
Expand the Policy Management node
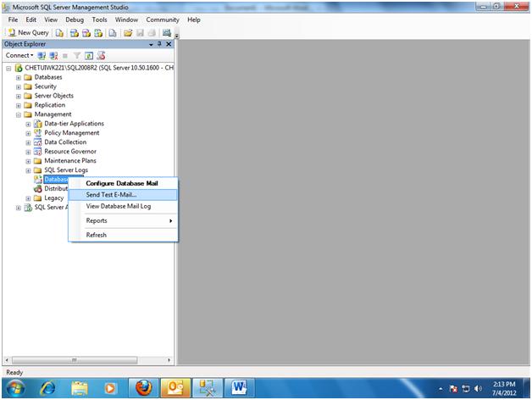point(28,133)
